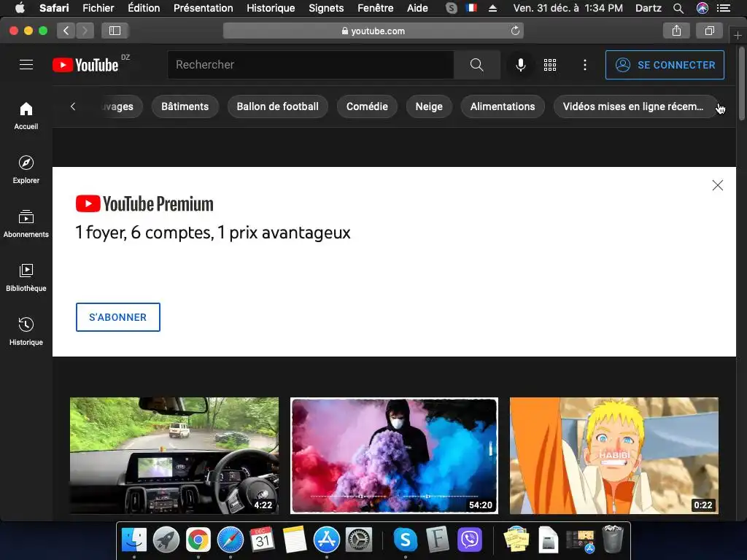Click the Rechercher search field
The width and height of the screenshot is (747, 560).
point(310,65)
